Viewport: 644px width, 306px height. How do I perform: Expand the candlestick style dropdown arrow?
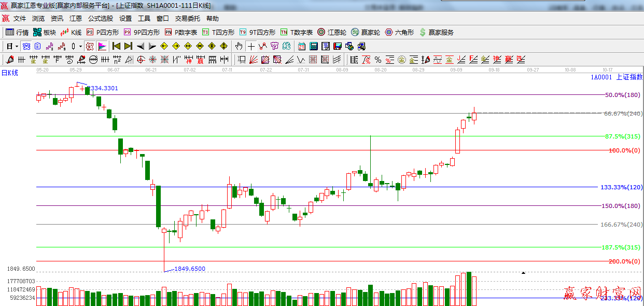[80, 46]
